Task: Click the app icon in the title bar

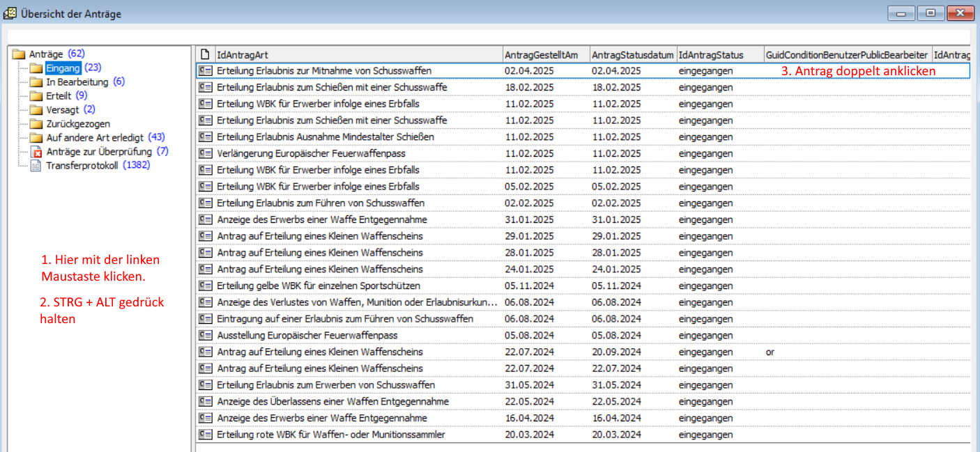Action: pyautogui.click(x=10, y=13)
